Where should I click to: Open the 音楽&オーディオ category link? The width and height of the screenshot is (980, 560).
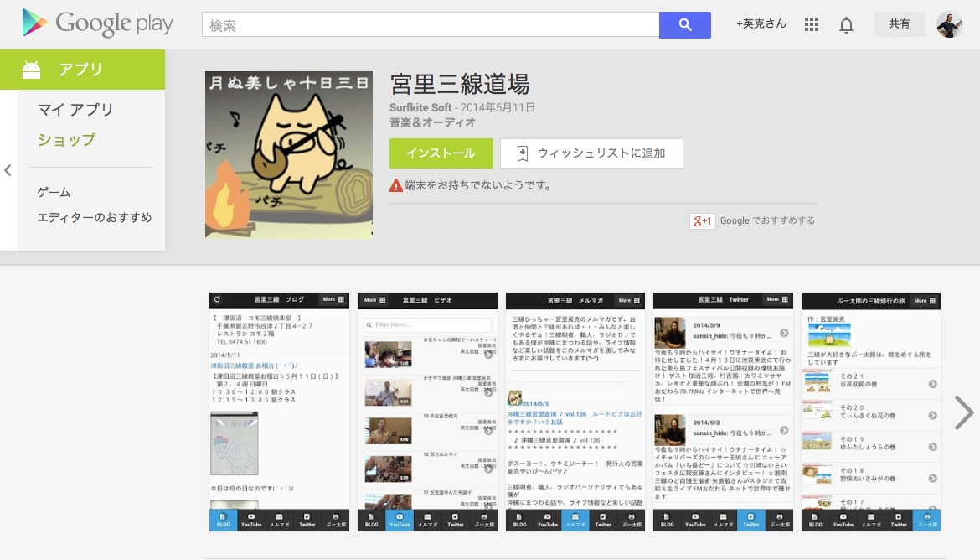coord(432,122)
